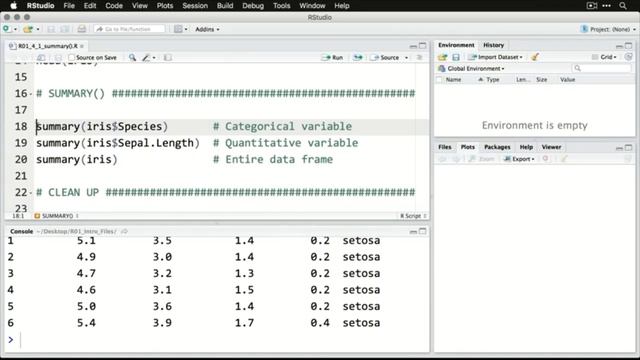Close the R01_4_1_summary0.R tab

(82, 46)
